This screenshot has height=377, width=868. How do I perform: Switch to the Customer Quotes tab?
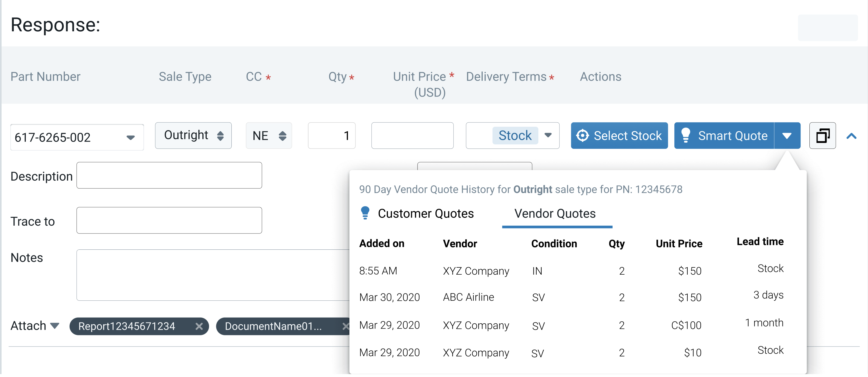[x=425, y=214]
